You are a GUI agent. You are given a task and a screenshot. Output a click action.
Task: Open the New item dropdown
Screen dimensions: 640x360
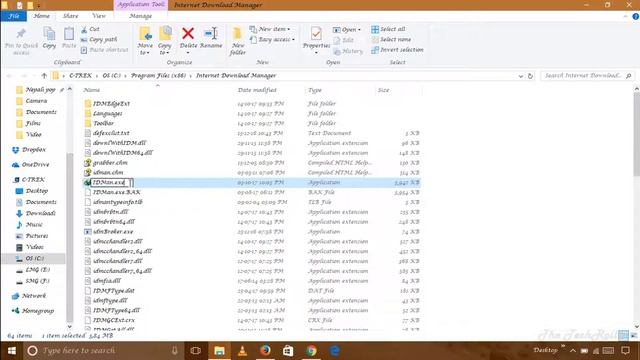[270, 29]
